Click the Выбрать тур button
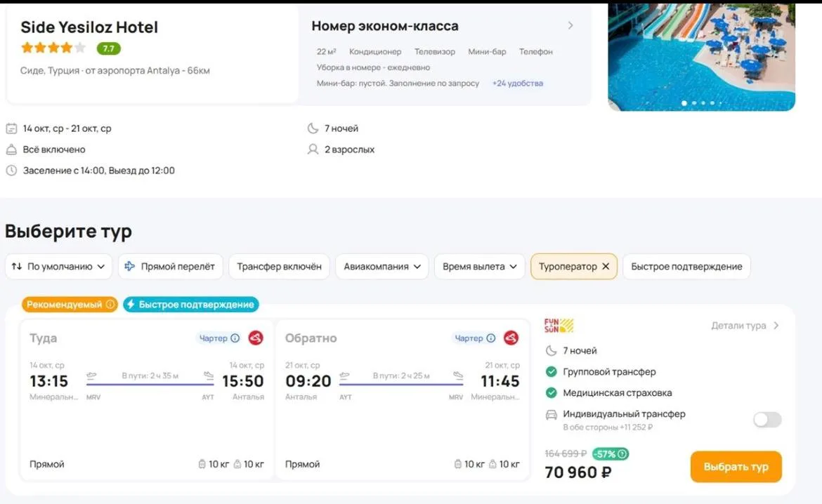This screenshot has height=504, width=822. tap(736, 466)
